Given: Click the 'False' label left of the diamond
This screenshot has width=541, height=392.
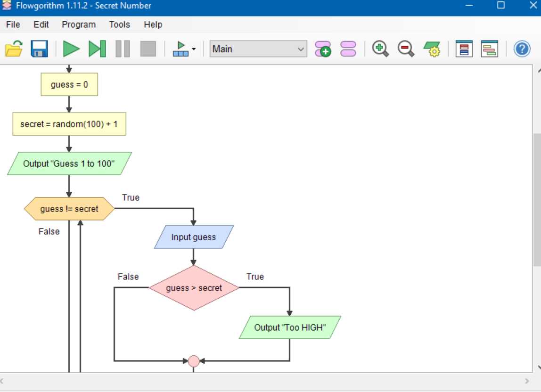Looking at the screenshot, I should coord(128,277).
